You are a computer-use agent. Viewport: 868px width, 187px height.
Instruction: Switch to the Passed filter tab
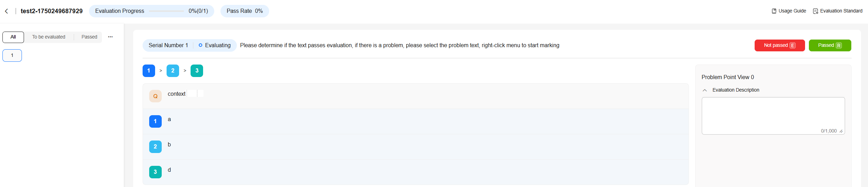tap(89, 37)
